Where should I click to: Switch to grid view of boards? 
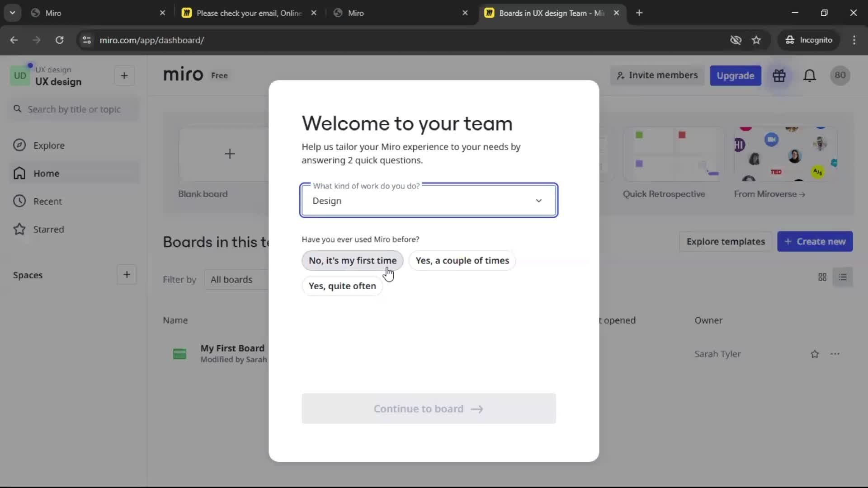pos(822,277)
